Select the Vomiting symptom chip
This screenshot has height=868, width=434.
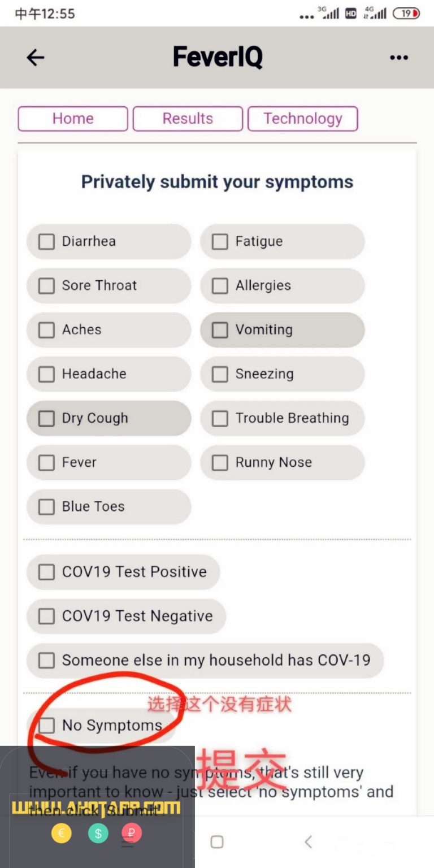[283, 330]
